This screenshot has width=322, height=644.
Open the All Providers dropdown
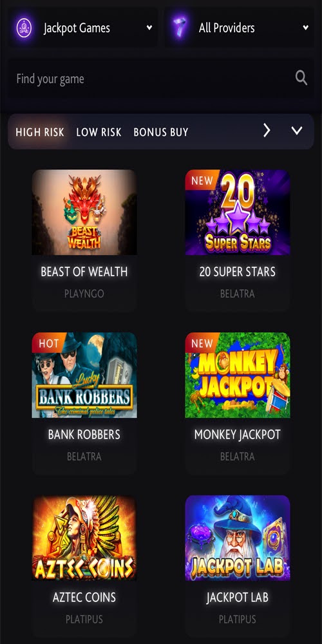[x=240, y=28]
